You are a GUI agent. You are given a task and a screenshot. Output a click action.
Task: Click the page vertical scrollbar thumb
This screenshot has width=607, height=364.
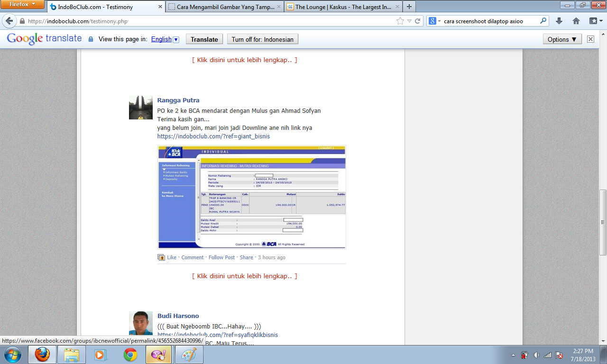(x=603, y=222)
